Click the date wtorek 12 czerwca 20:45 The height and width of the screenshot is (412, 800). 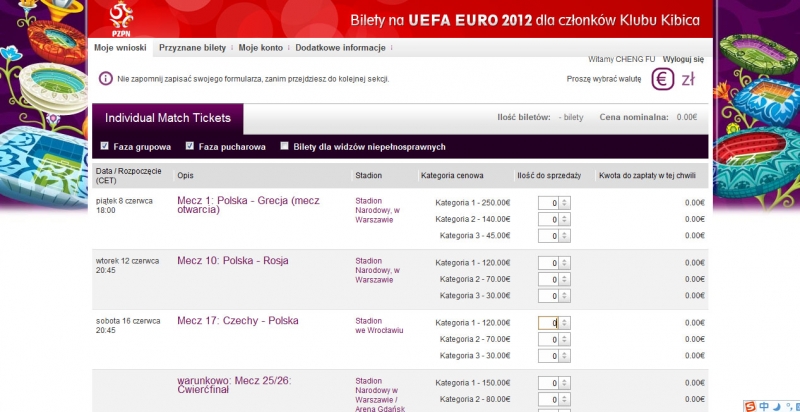coord(127,265)
